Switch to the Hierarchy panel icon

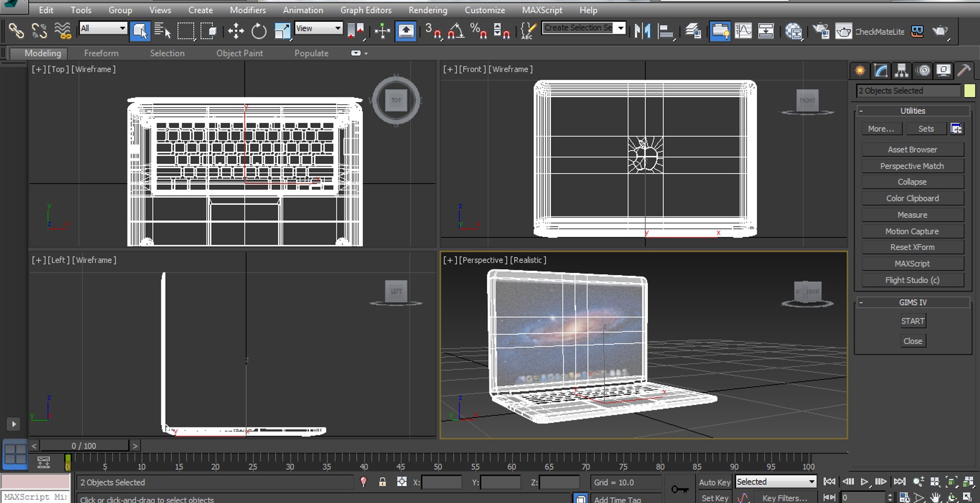point(901,70)
